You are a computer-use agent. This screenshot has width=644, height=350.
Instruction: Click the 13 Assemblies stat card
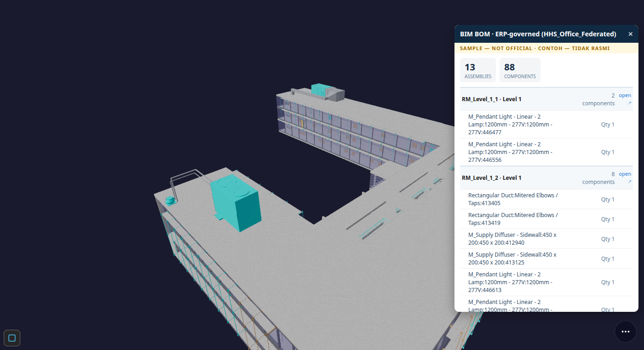pos(478,70)
